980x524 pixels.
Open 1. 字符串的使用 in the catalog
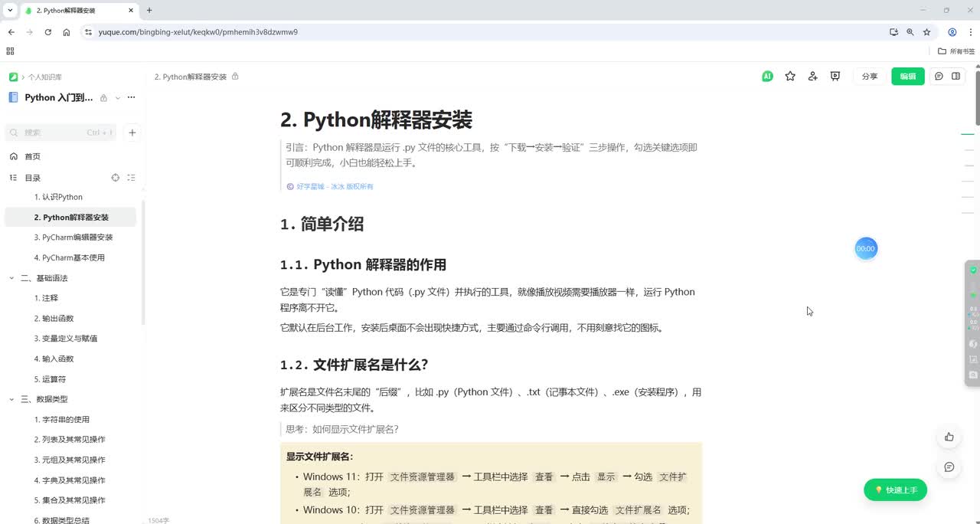pyautogui.click(x=61, y=420)
